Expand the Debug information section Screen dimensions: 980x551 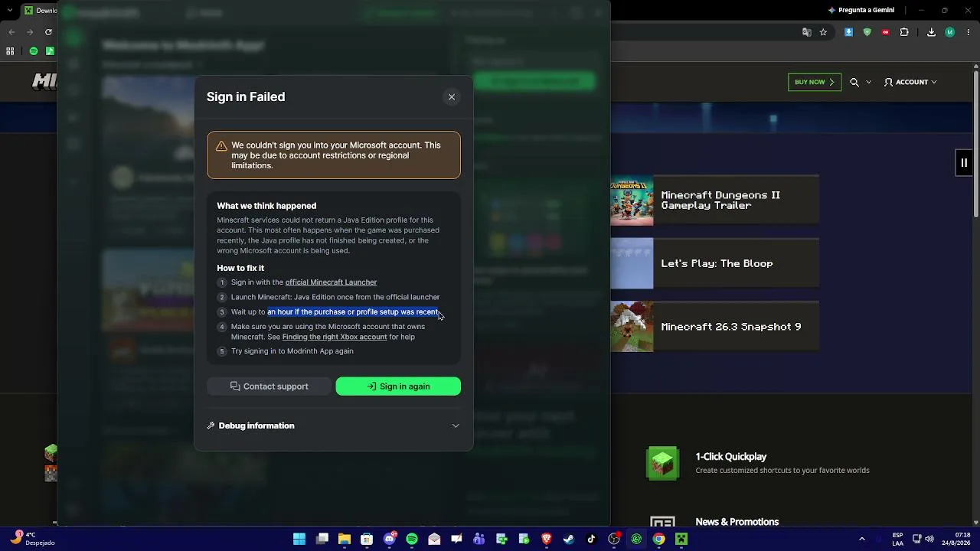(334, 425)
